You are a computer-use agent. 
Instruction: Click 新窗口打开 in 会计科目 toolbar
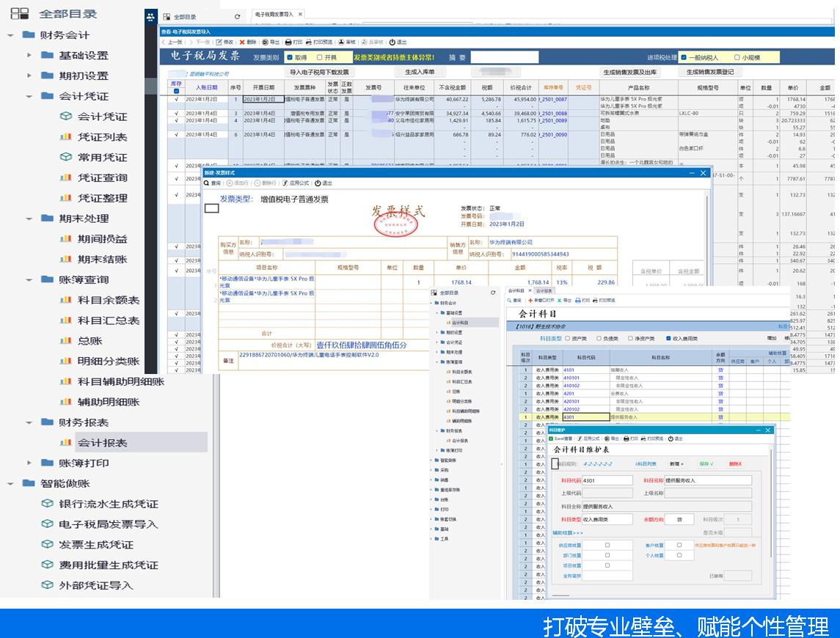(541, 301)
